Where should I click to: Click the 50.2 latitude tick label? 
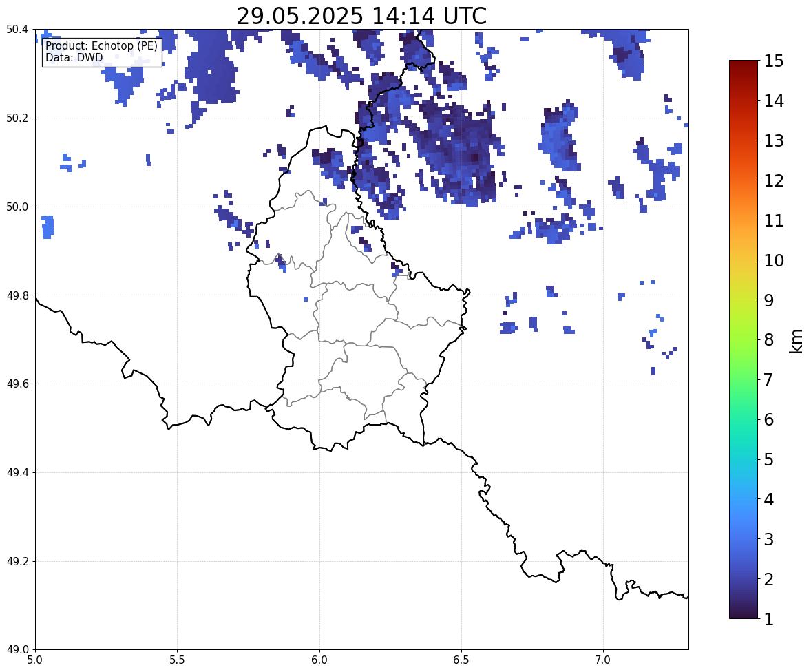[x=17, y=118]
